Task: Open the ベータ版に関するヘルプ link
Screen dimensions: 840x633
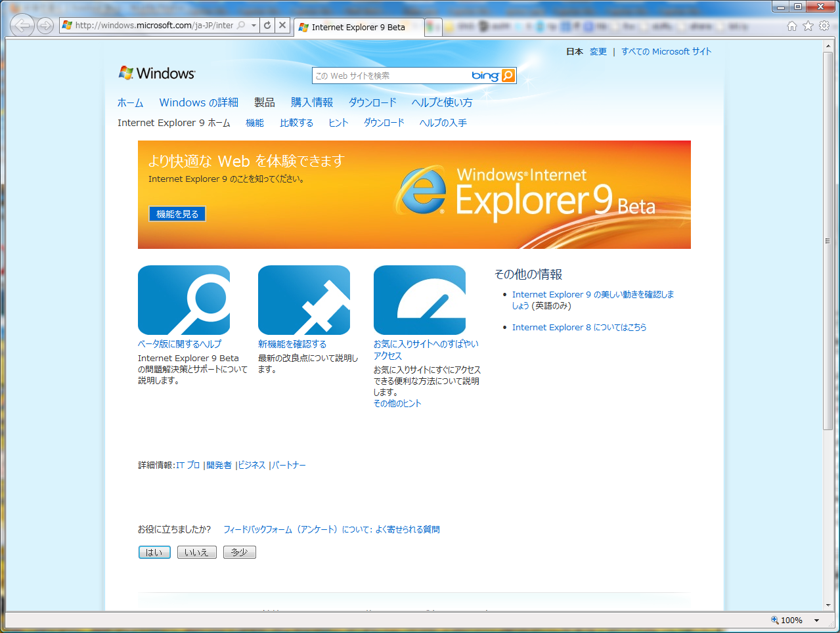Action: (x=180, y=344)
